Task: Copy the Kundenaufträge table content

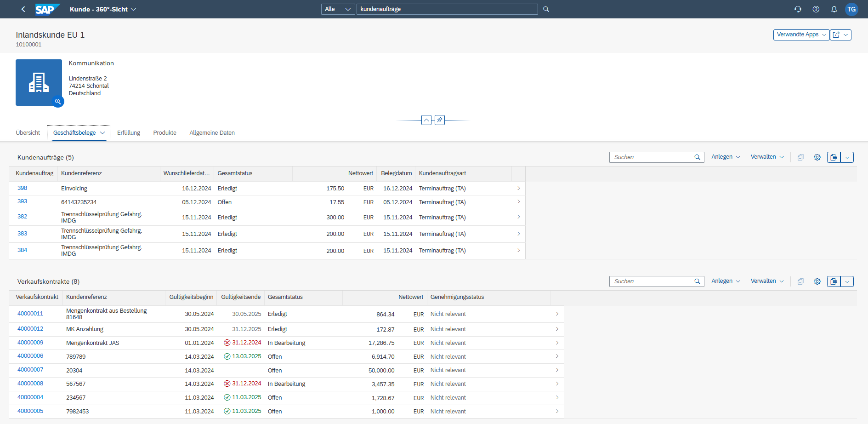Action: coord(800,157)
